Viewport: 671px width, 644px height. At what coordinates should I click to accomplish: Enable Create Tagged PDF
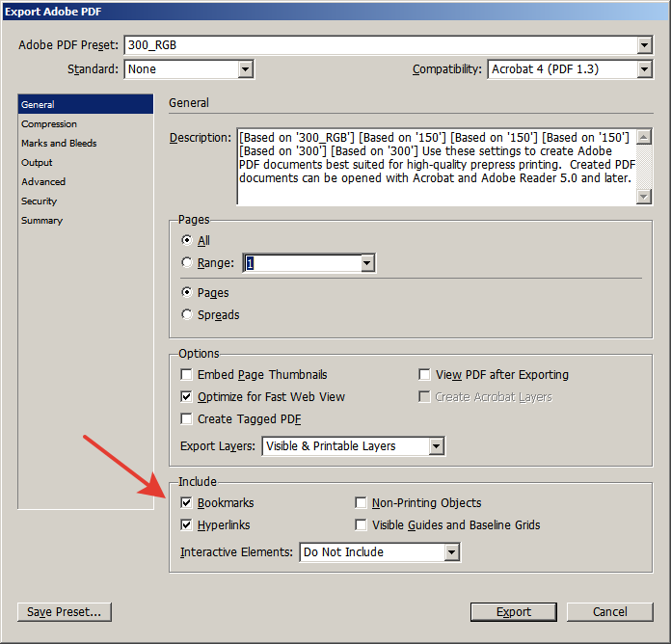pos(187,419)
